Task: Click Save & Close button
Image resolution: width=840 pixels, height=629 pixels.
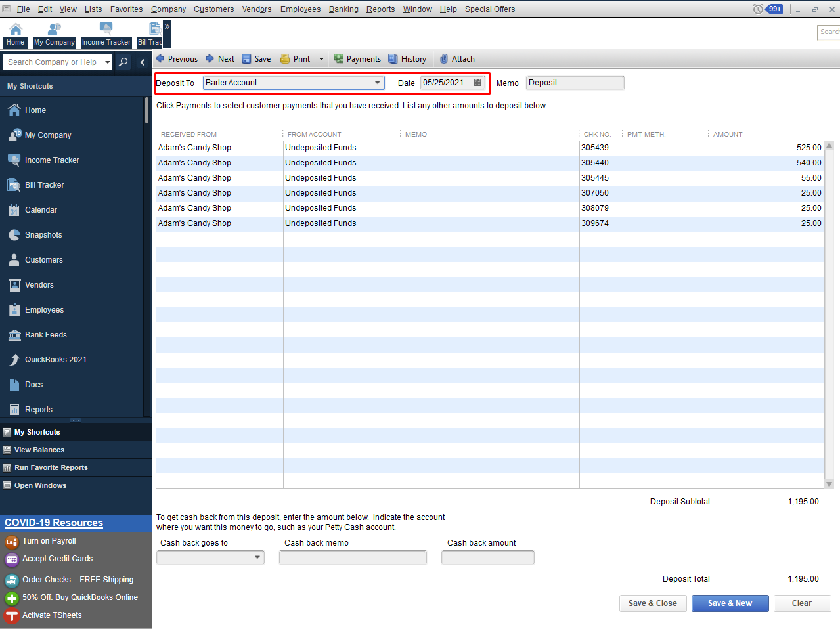Action: [653, 603]
